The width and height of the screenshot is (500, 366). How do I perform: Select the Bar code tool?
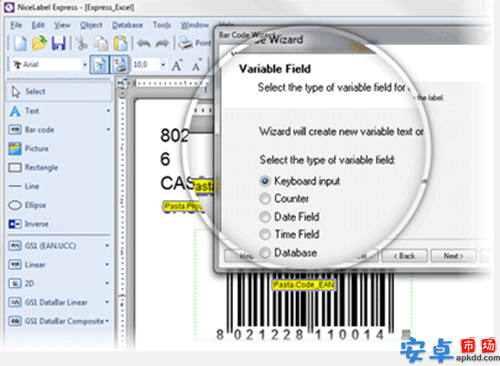point(39,130)
